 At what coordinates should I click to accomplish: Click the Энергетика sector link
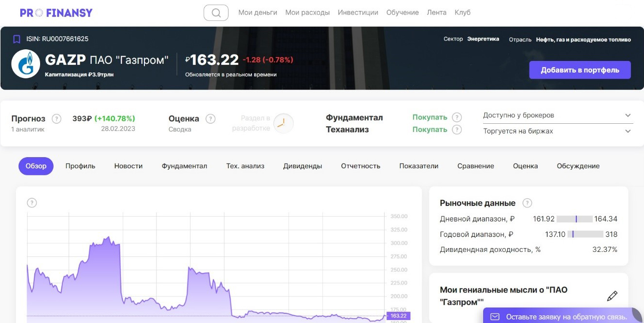[x=483, y=39]
